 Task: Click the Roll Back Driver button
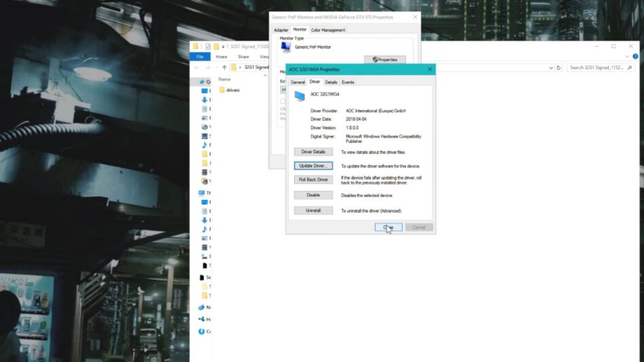(x=313, y=180)
